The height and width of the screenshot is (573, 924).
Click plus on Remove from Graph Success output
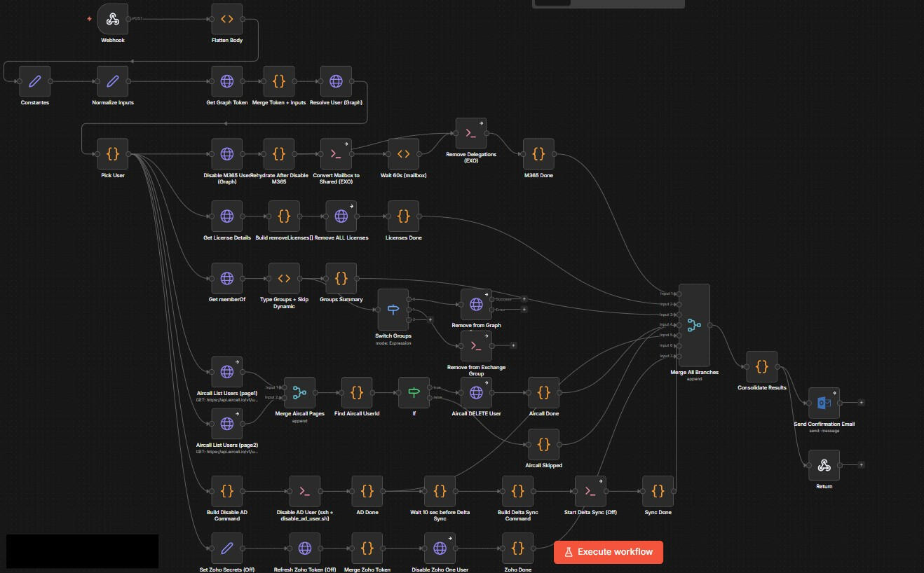click(x=524, y=299)
